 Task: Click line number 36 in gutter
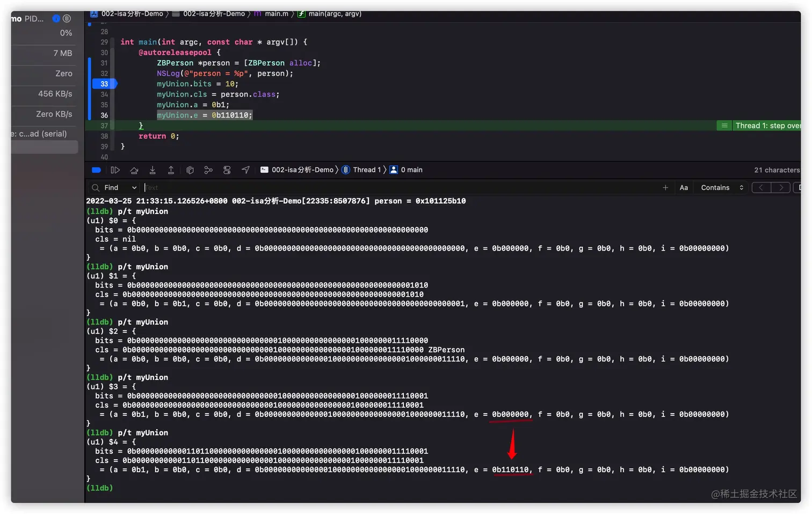[104, 115]
